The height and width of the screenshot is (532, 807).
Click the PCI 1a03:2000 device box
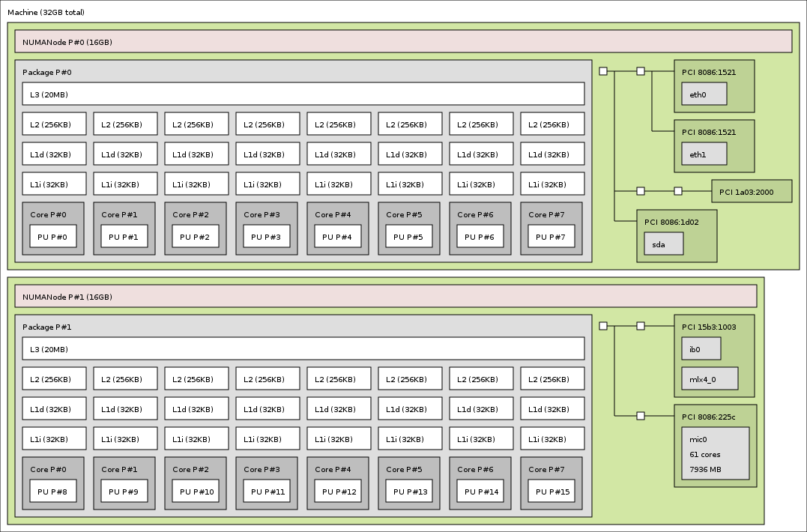[752, 192]
